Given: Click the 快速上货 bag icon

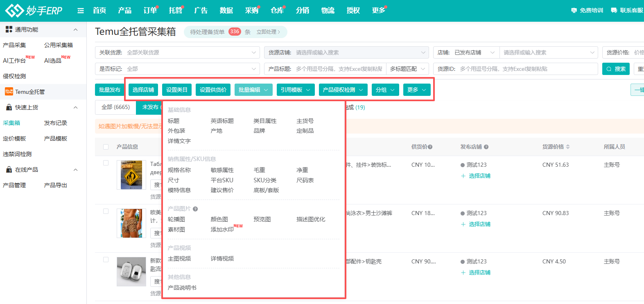Looking at the screenshot, I should tap(9, 107).
